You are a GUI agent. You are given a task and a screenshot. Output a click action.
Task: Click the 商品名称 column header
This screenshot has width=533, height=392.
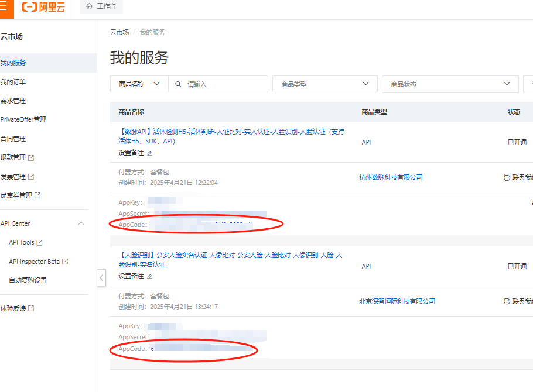pyautogui.click(x=131, y=112)
